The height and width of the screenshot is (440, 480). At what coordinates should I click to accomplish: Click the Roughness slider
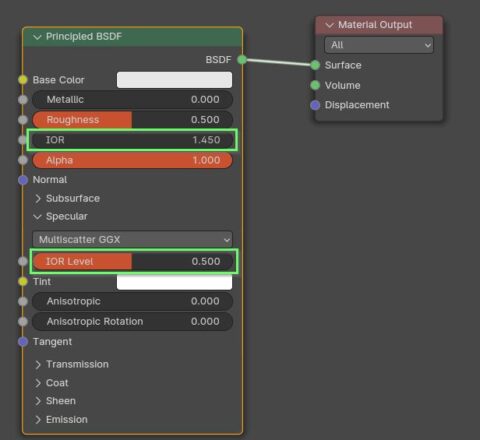pos(132,120)
